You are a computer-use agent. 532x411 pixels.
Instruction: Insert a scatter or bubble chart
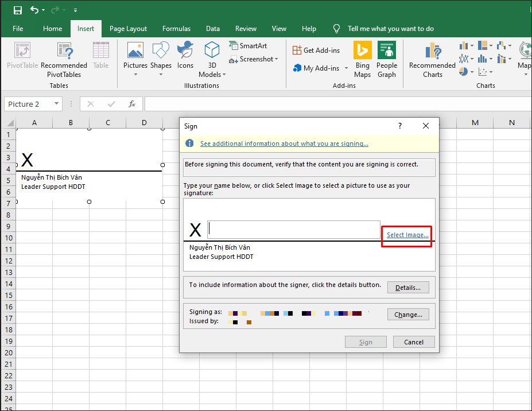(x=485, y=72)
